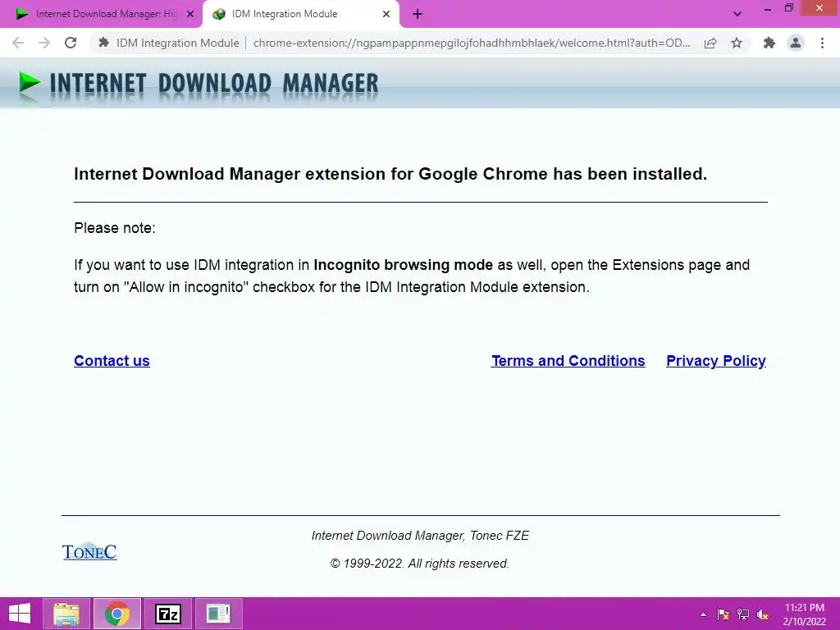Click the Action Center flag icon
The width and height of the screenshot is (840, 630).
724,614
